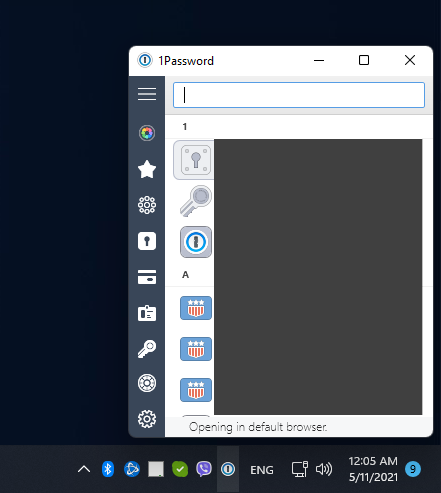Open the Settings gear in sidebar
441x493 pixels.
tap(147, 419)
